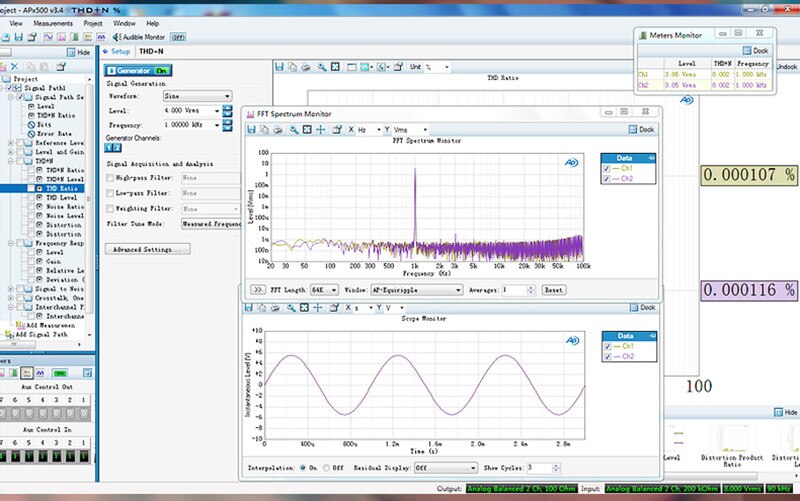Turn interpolation Off radio button

pos(326,467)
